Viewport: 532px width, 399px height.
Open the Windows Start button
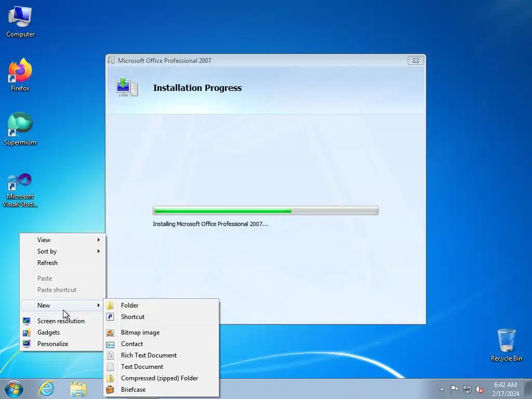tap(14, 389)
